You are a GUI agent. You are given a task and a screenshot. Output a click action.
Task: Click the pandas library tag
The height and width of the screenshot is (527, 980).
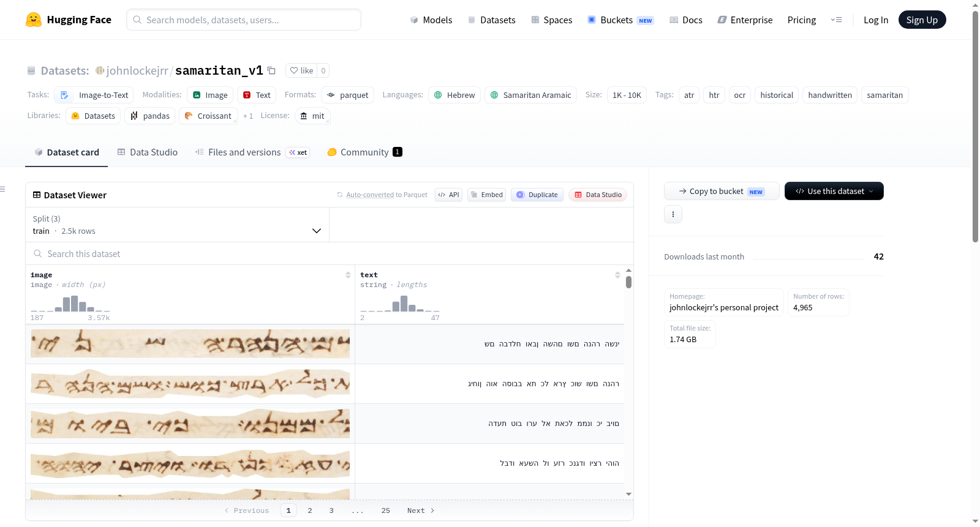[150, 116]
